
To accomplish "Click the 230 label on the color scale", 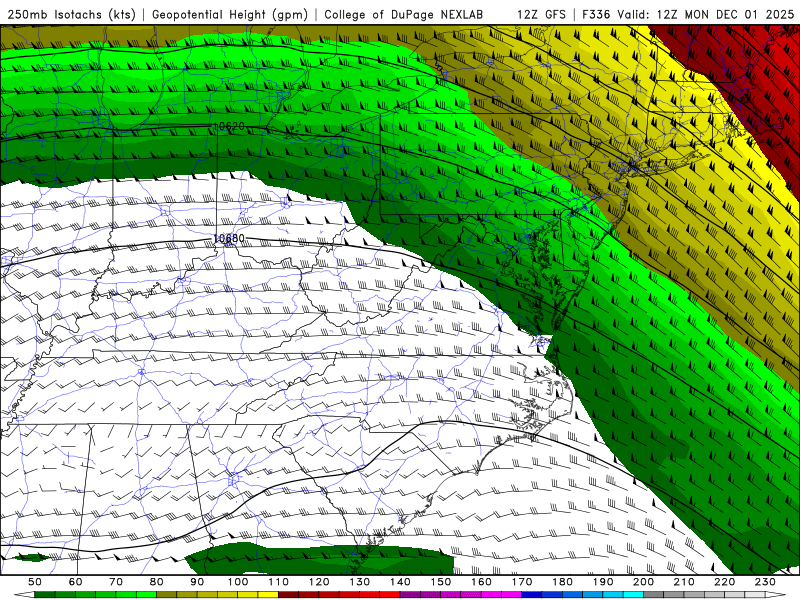I will 765,582.
